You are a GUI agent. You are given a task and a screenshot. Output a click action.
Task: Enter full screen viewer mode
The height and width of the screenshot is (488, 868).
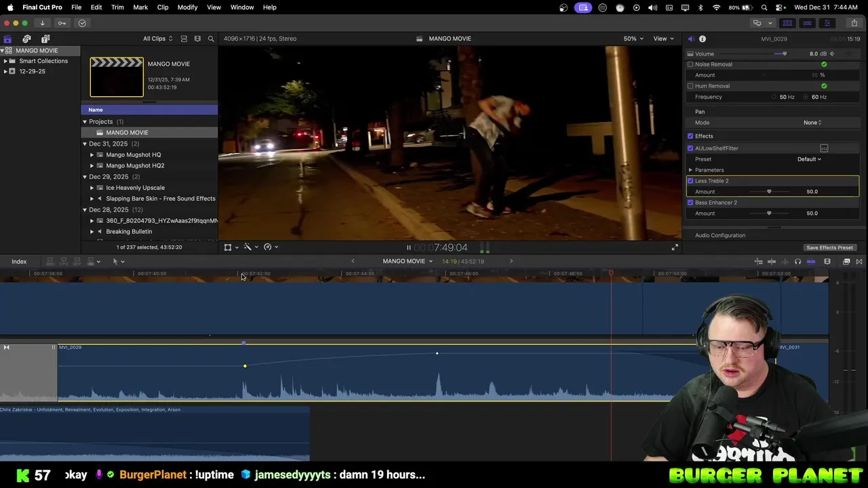pyautogui.click(x=675, y=247)
